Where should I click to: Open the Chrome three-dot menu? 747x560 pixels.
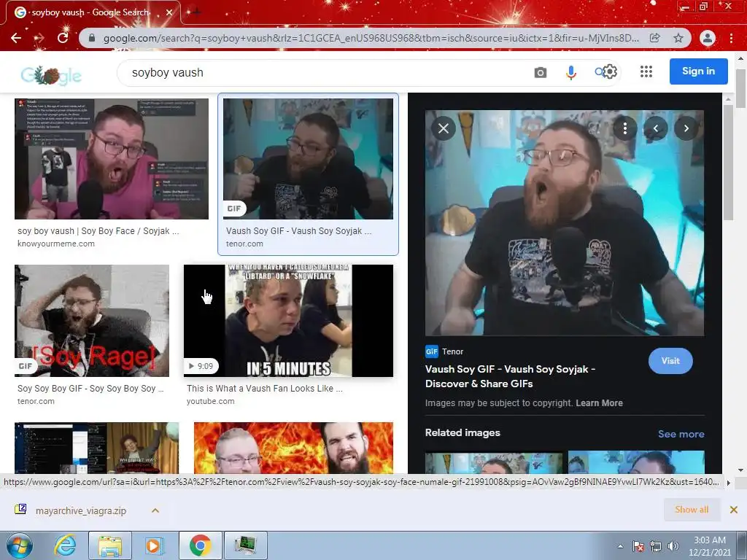[x=731, y=38]
